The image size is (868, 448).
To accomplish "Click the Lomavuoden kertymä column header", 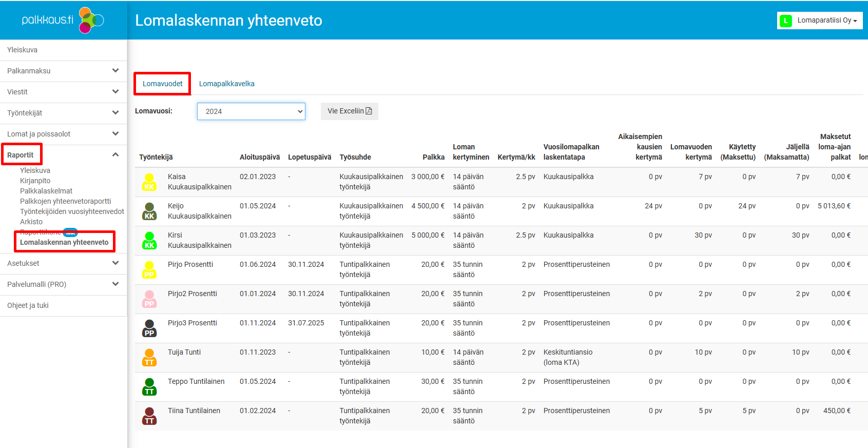I will tap(691, 152).
